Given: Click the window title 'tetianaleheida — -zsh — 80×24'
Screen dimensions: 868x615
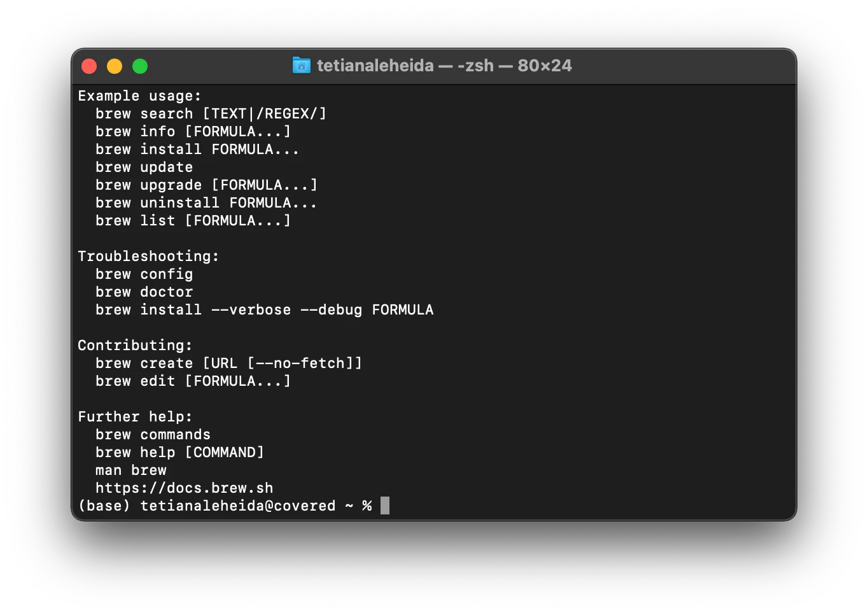Looking at the screenshot, I should [444, 66].
